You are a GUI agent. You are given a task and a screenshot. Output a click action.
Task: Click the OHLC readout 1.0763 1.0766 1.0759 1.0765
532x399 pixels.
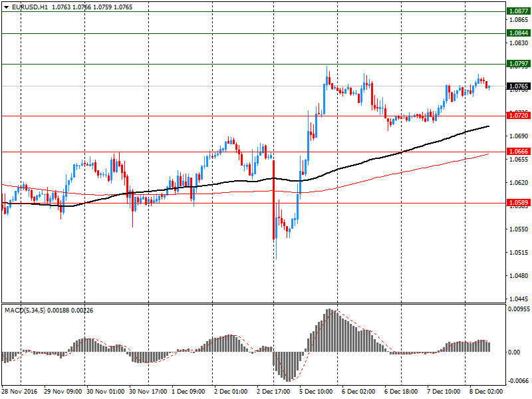[92, 7]
